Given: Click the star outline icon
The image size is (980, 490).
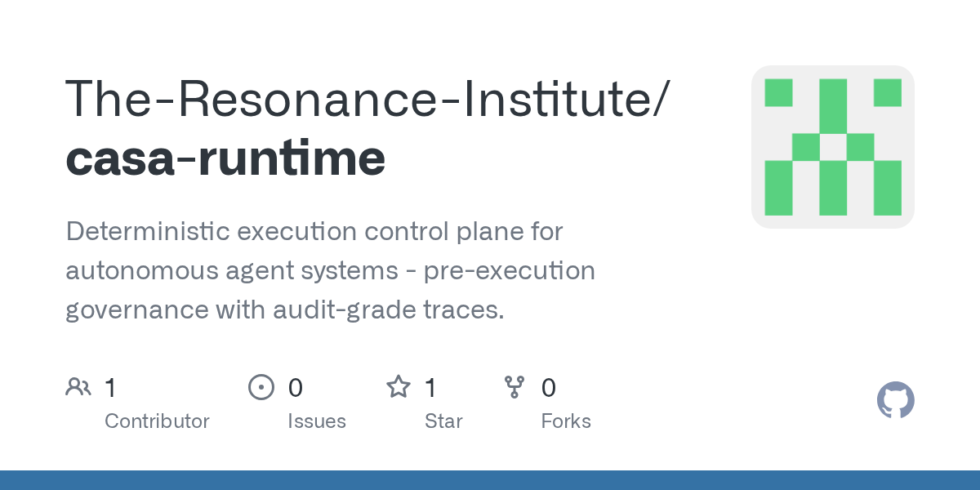Looking at the screenshot, I should (x=398, y=386).
